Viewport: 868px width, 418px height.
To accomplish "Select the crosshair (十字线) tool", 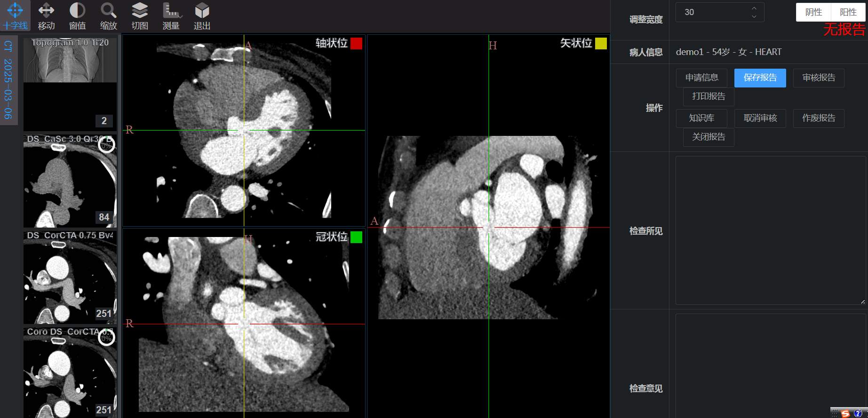I will (x=15, y=16).
